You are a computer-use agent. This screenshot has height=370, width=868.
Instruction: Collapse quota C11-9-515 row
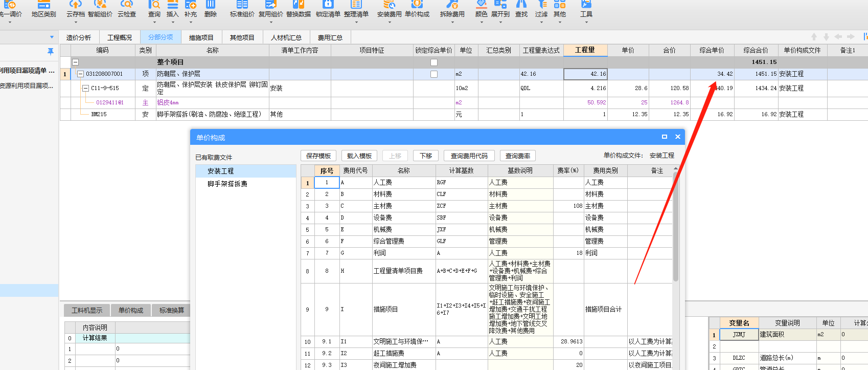tap(86, 89)
